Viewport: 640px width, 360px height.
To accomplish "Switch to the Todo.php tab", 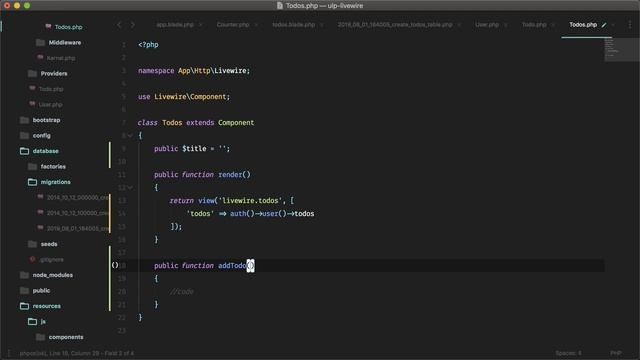I will coord(534,25).
